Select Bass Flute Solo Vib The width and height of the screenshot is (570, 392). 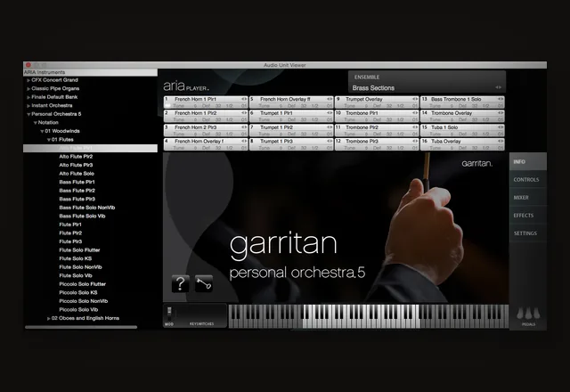pos(82,216)
